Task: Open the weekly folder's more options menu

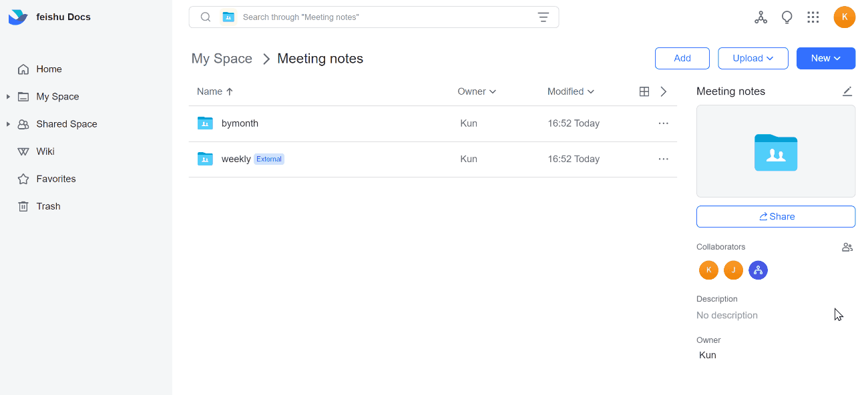Action: pyautogui.click(x=663, y=159)
